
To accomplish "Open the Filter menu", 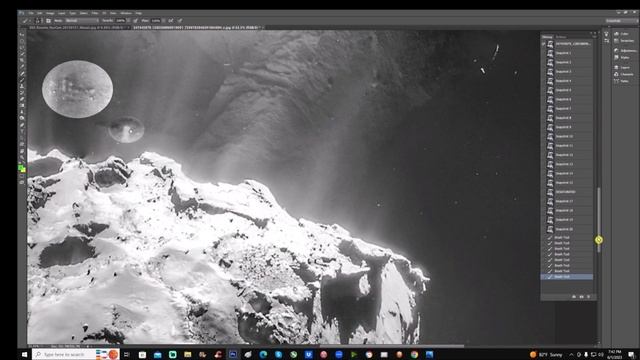I will 95,13.
